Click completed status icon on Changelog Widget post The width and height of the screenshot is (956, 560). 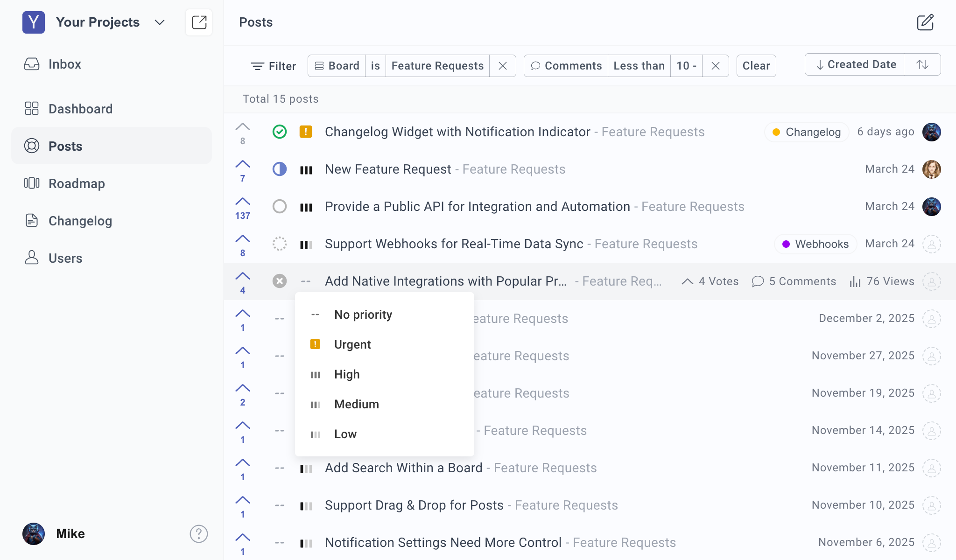tap(279, 132)
